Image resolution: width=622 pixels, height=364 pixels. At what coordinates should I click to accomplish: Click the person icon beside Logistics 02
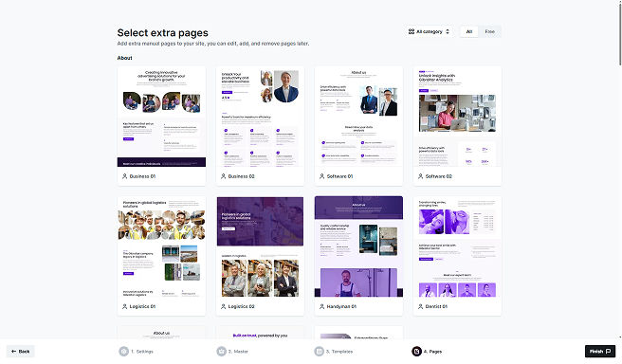[x=224, y=306]
